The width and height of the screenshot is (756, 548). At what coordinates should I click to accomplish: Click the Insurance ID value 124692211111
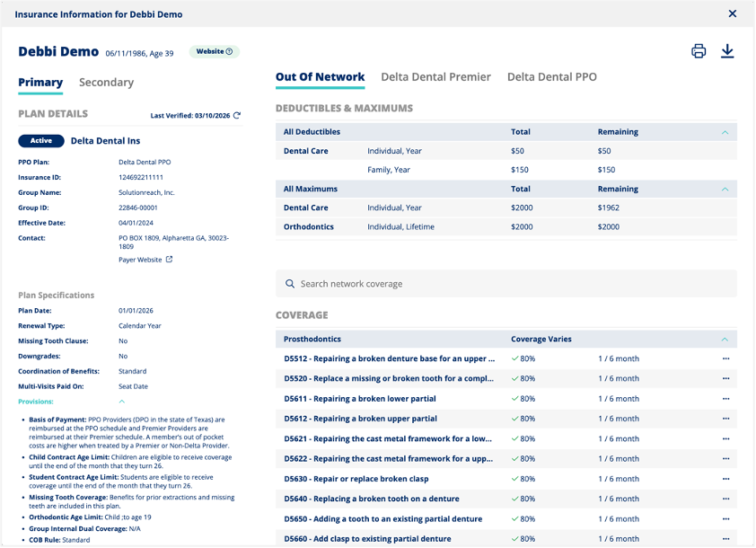click(141, 177)
